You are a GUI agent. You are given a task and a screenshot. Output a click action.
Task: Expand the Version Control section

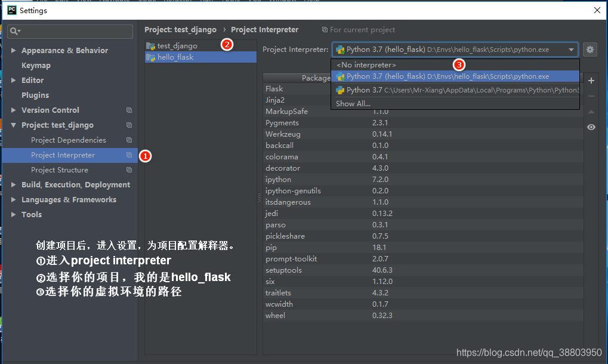13,110
